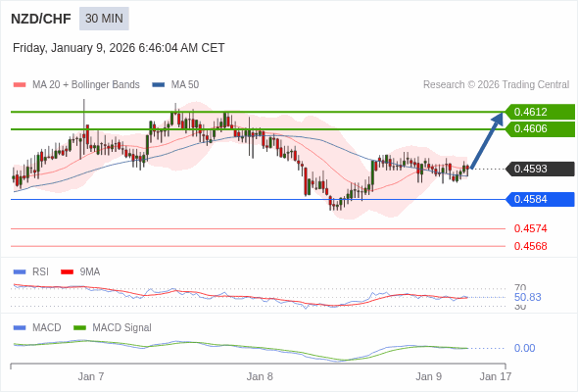This screenshot has height=392, width=578.
Task: Click the 'MACD Signal' legend label
Action: pos(122,328)
